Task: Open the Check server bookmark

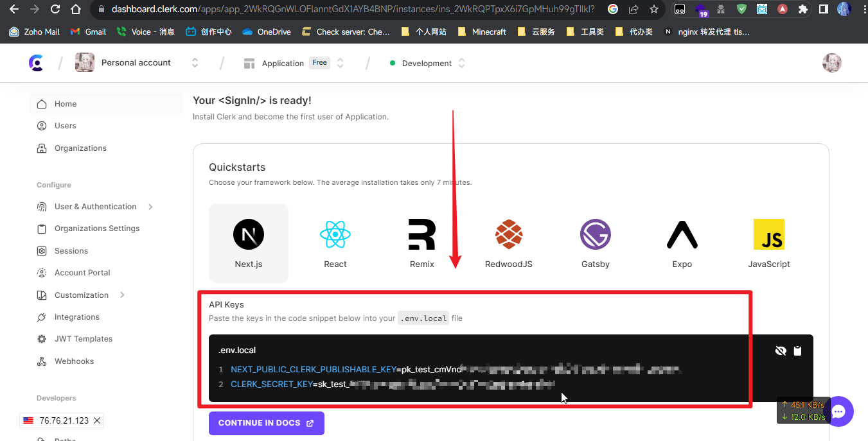Action: pos(346,31)
